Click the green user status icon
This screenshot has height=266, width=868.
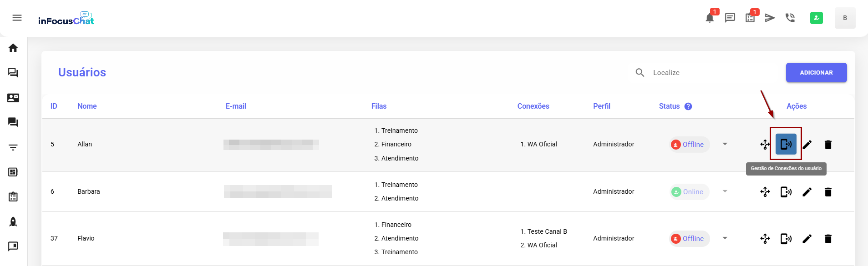pos(816,18)
